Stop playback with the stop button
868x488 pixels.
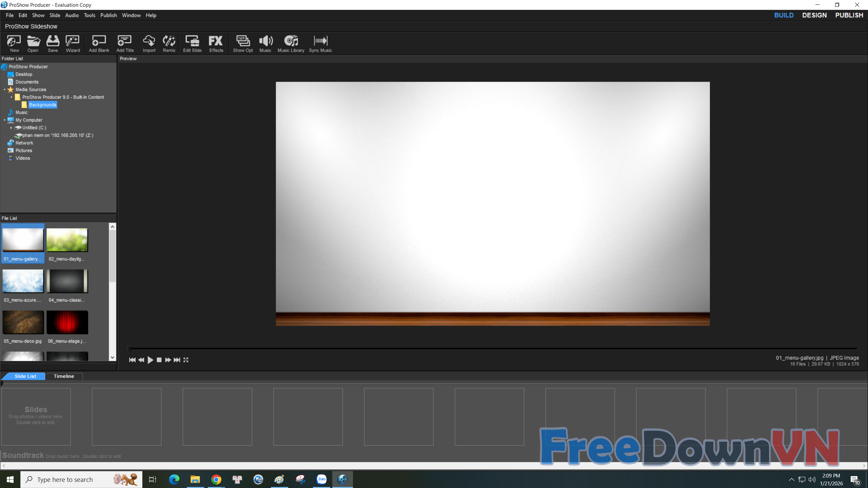159,360
